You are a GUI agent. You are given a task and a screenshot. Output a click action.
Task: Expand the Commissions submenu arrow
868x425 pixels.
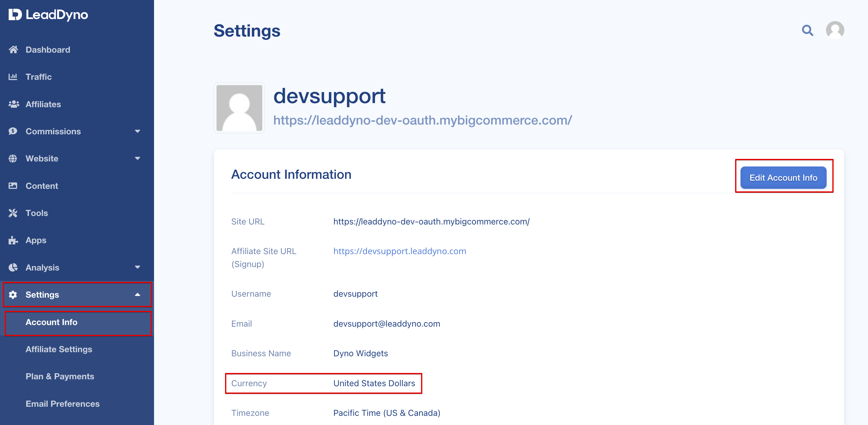point(138,131)
